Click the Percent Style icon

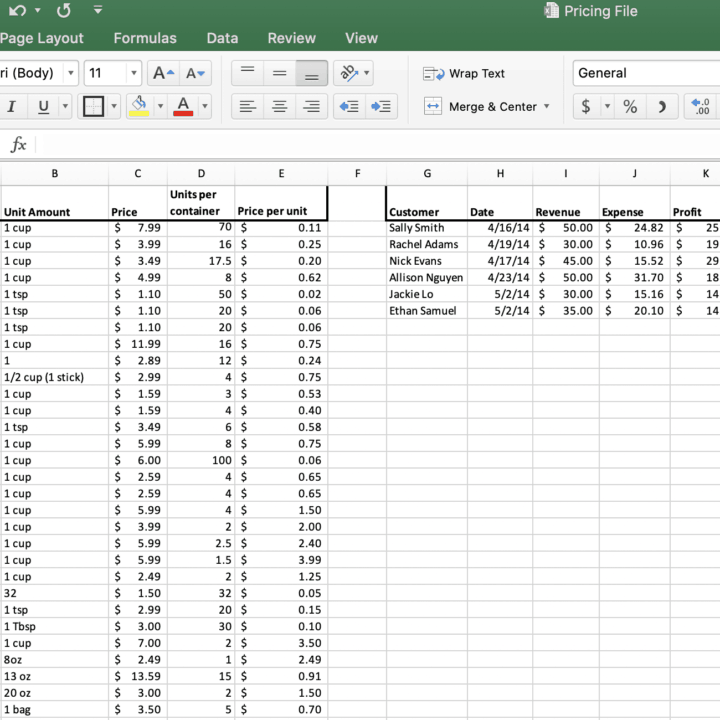[630, 106]
